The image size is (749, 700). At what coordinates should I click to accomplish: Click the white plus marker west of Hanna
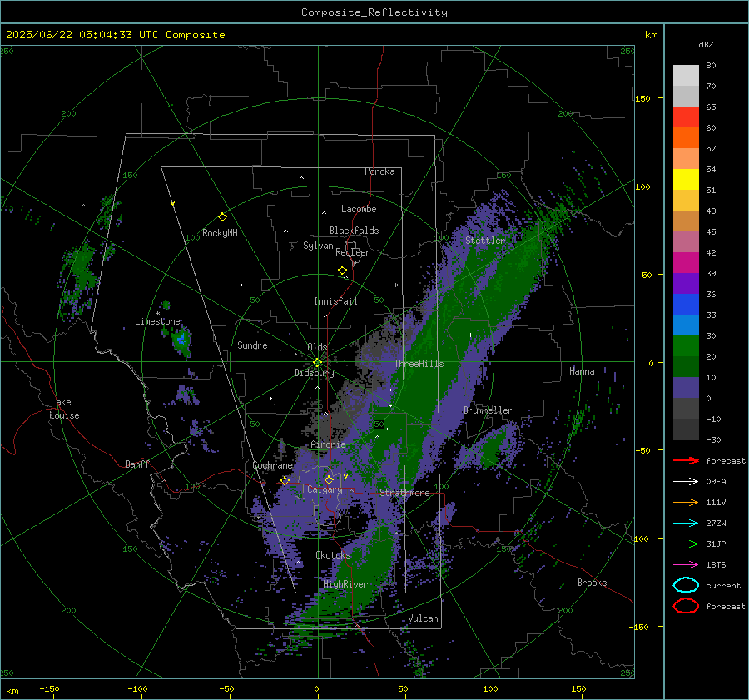coord(470,335)
